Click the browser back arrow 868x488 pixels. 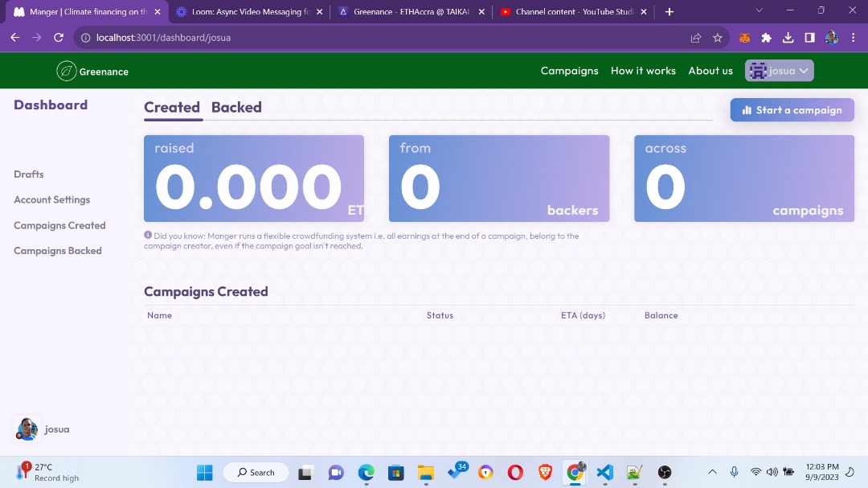15,38
